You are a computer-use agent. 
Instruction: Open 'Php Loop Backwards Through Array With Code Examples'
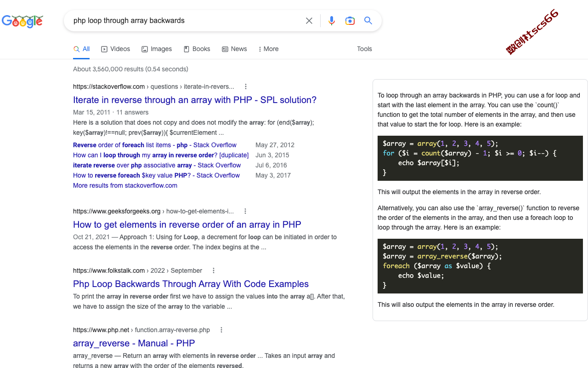191,284
